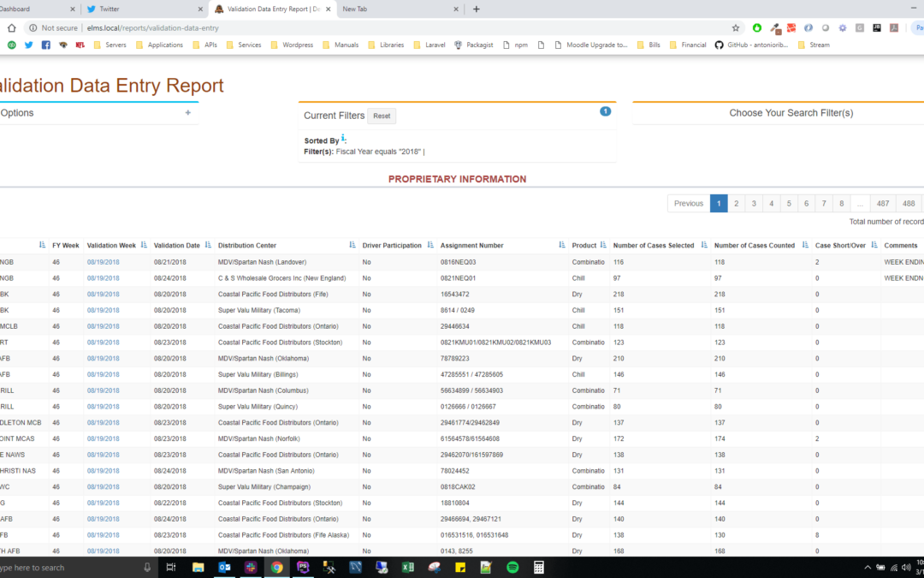Open Calculator from the taskbar
Screen dimensions: 924x578
539,568
